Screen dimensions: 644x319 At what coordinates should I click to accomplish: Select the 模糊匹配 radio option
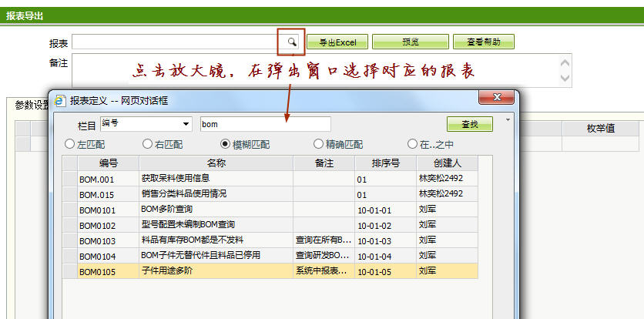tap(225, 144)
